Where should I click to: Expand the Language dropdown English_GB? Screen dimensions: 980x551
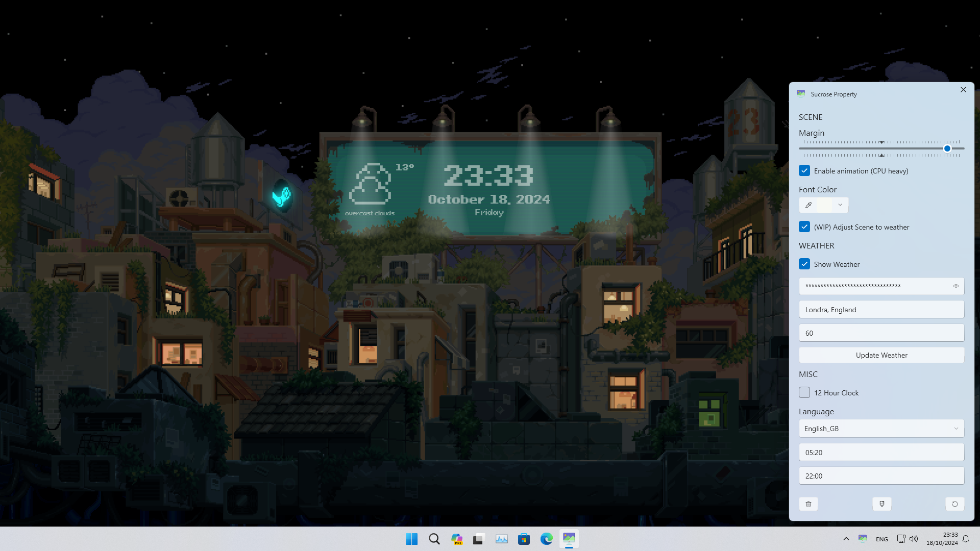881,429
